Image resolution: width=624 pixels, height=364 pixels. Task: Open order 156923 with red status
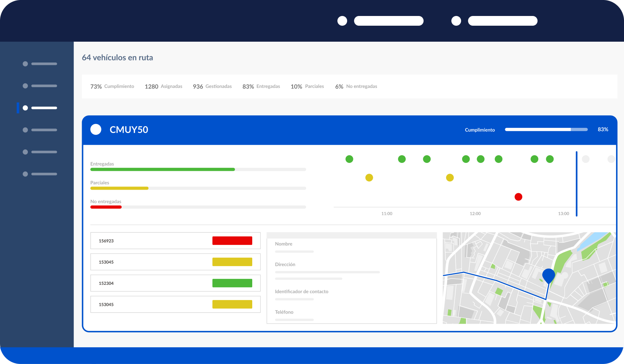[x=175, y=241]
